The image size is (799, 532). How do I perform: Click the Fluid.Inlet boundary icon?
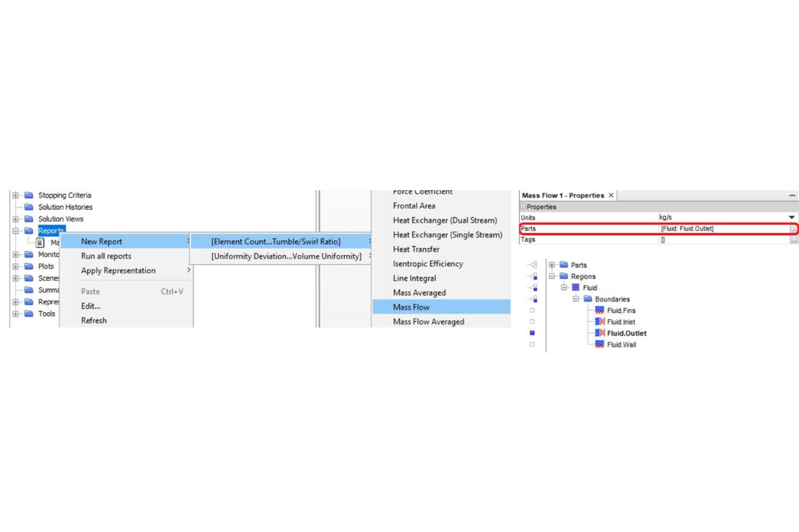tap(600, 322)
